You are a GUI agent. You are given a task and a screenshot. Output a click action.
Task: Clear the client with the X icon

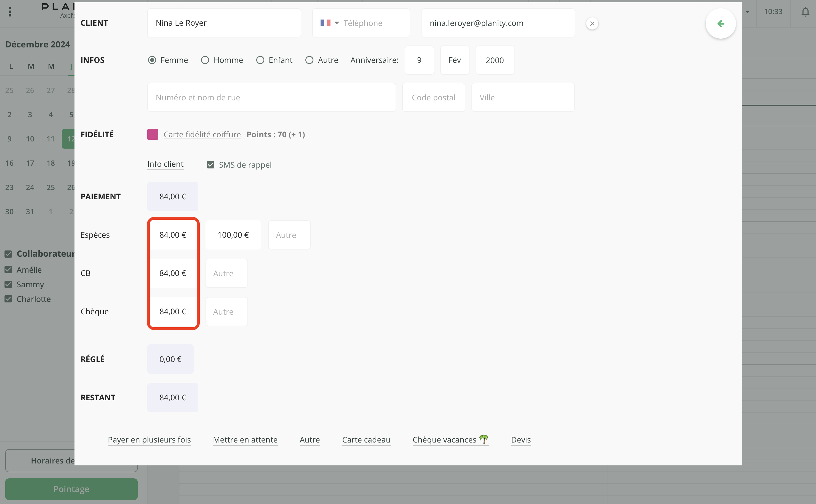[x=592, y=24]
